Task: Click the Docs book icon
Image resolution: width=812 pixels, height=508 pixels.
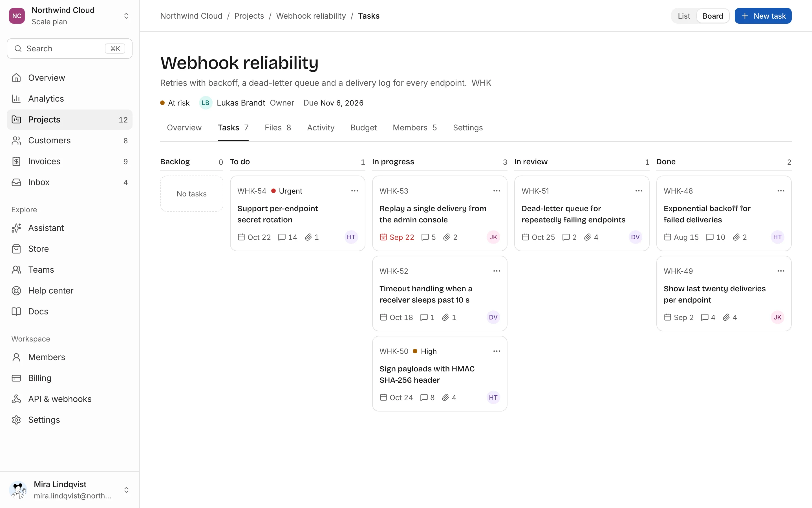Action: [x=16, y=312]
